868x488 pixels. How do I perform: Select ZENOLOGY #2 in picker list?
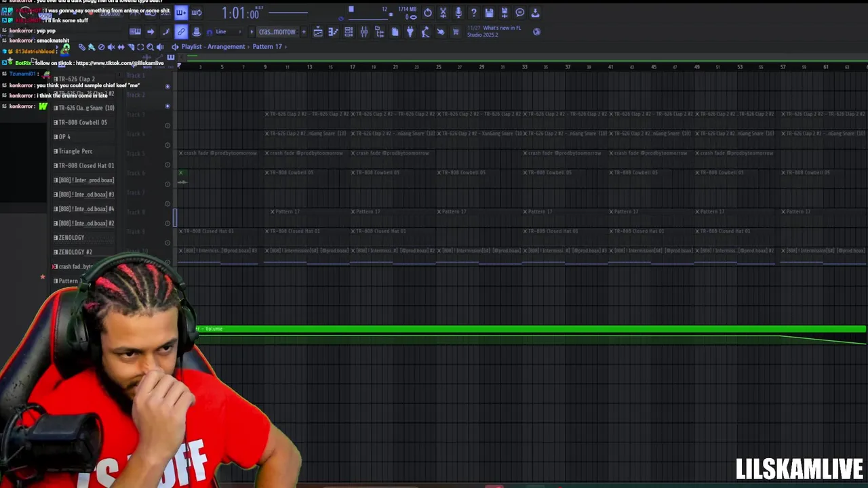(75, 252)
